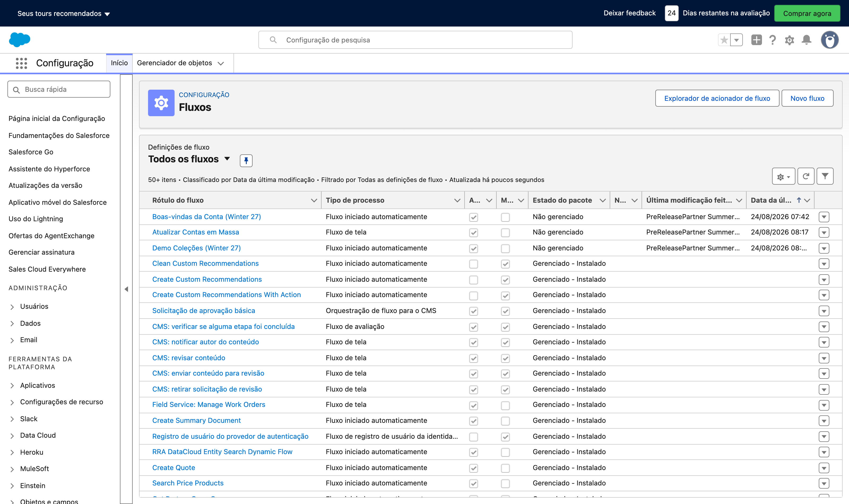This screenshot has width=849, height=504.
Task: Open Rótulo do fluxo column menu
Action: (314, 200)
